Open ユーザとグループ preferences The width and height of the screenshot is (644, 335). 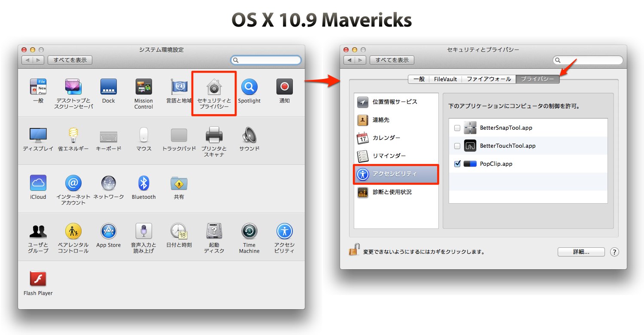point(38,231)
